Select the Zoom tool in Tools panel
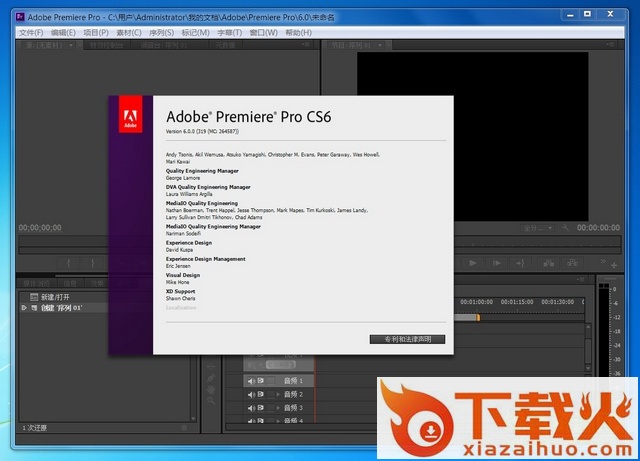 click(211, 401)
